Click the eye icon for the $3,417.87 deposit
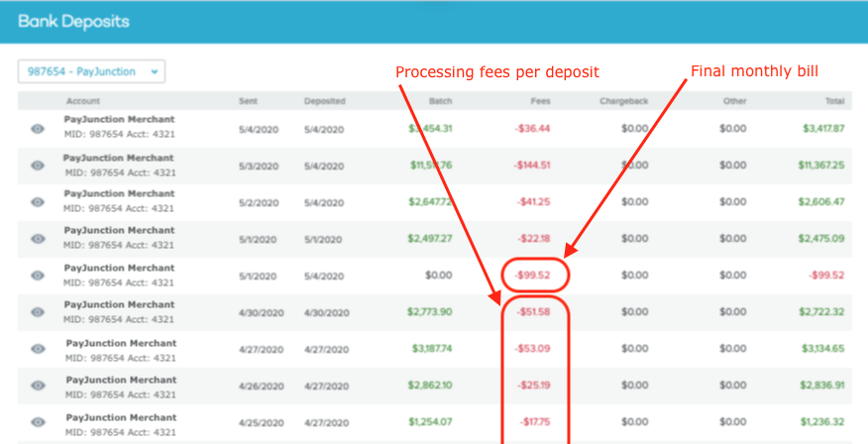The image size is (868, 444). 38,129
